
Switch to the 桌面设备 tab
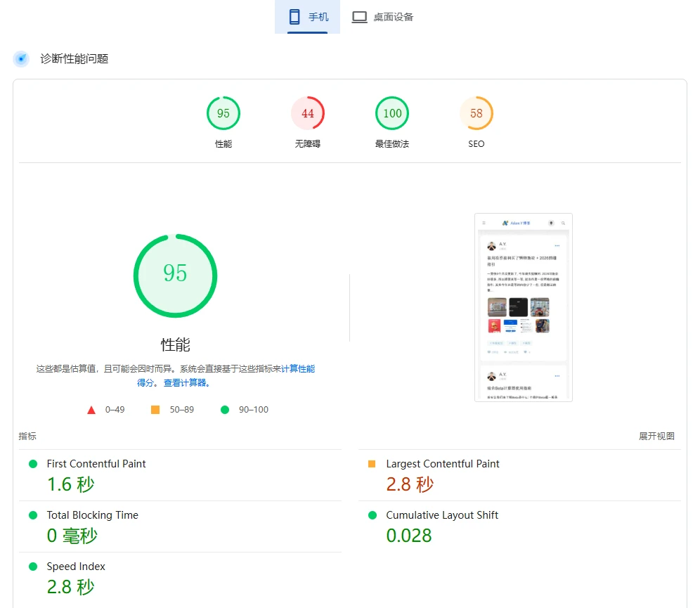(383, 17)
